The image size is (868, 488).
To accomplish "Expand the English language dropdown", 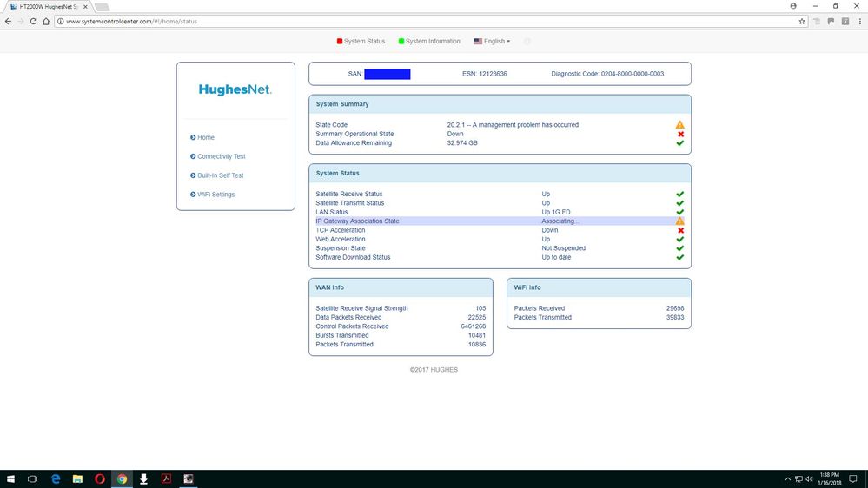I will [492, 42].
